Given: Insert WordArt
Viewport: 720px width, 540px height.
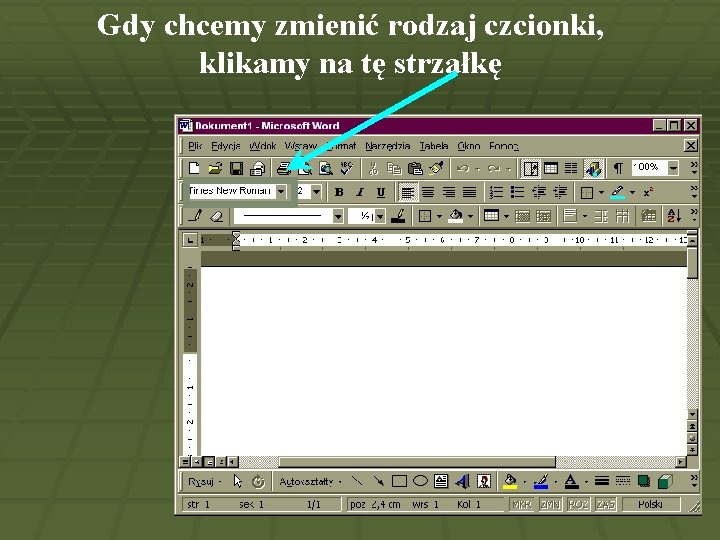Looking at the screenshot, I should tap(462, 481).
